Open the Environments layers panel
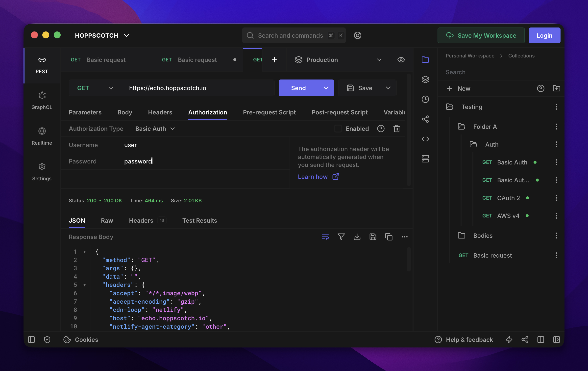This screenshot has width=588, height=371. (425, 79)
